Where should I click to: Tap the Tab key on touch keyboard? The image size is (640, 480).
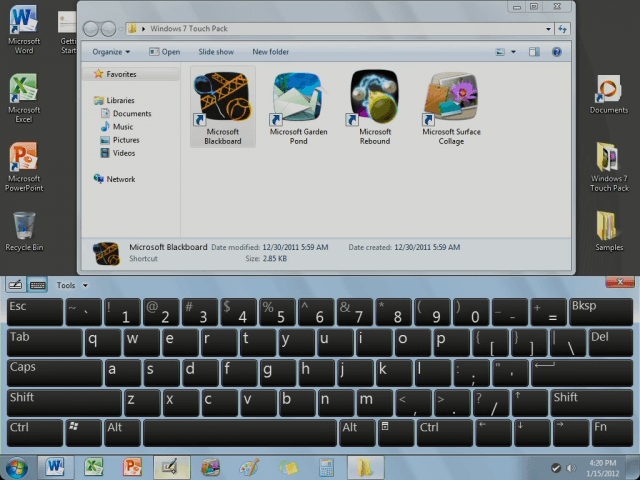44,342
